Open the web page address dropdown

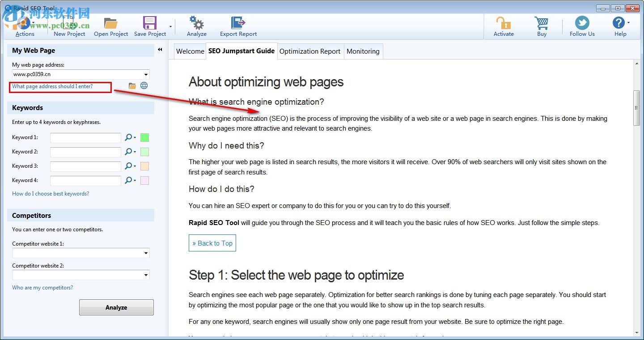146,74
